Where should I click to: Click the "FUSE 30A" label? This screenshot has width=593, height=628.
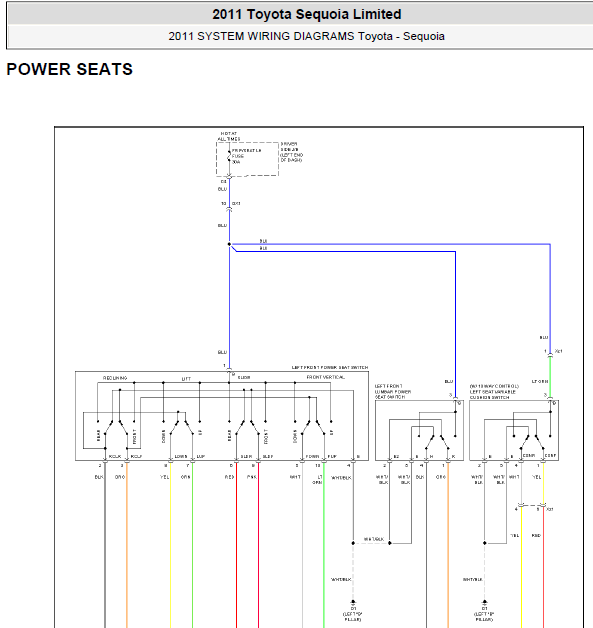[238, 159]
